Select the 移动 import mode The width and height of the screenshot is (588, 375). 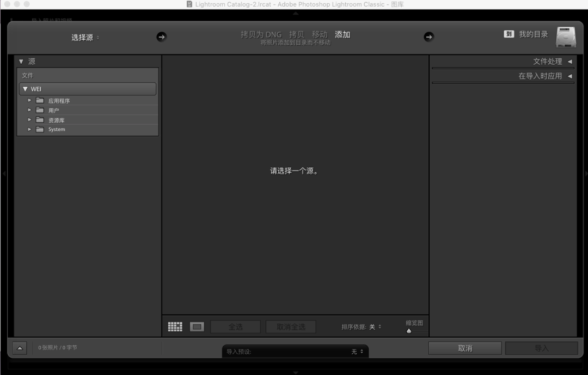pos(319,34)
